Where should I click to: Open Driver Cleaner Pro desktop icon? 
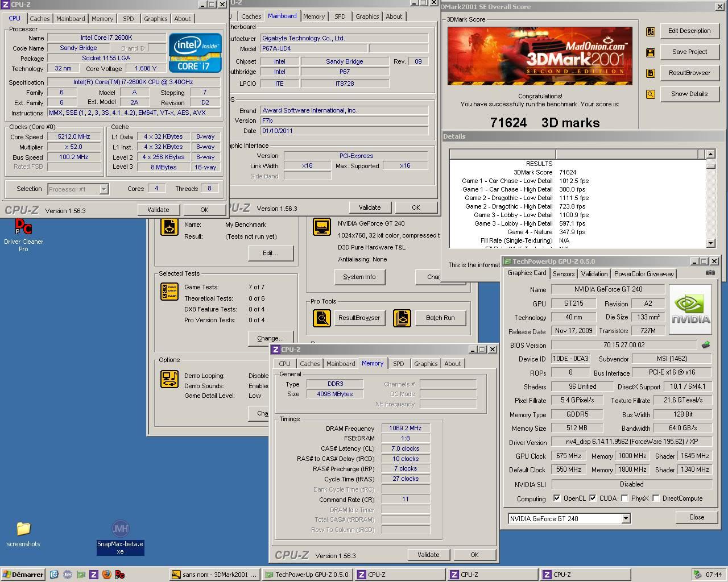pos(23,235)
